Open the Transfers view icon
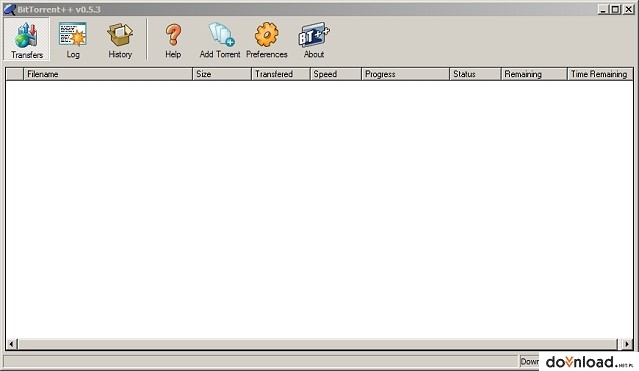 (x=26, y=35)
